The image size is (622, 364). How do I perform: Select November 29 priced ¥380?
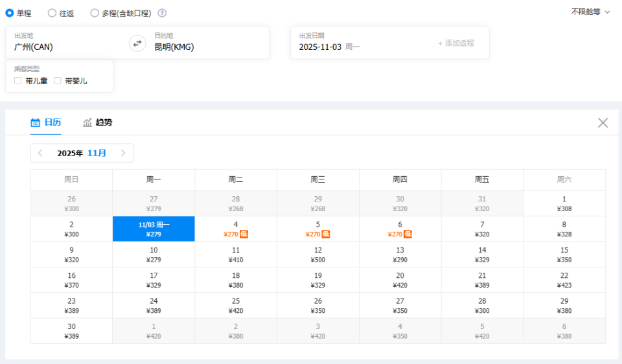pyautogui.click(x=564, y=306)
